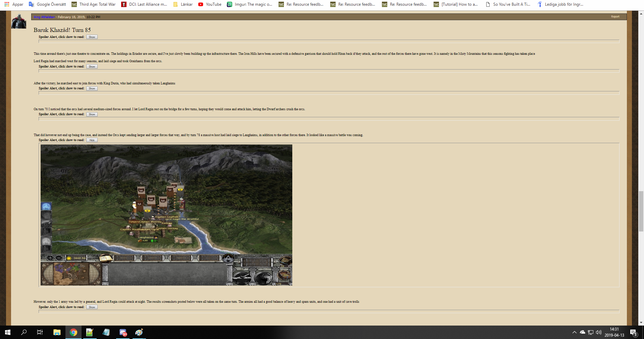This screenshot has width=644, height=339.
Task: Click the page vertical scrollbar thumb
Action: 641,211
